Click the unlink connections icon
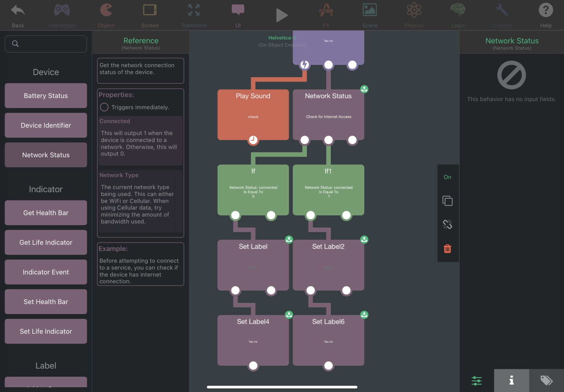The width and height of the screenshot is (564, 392). pos(447,224)
